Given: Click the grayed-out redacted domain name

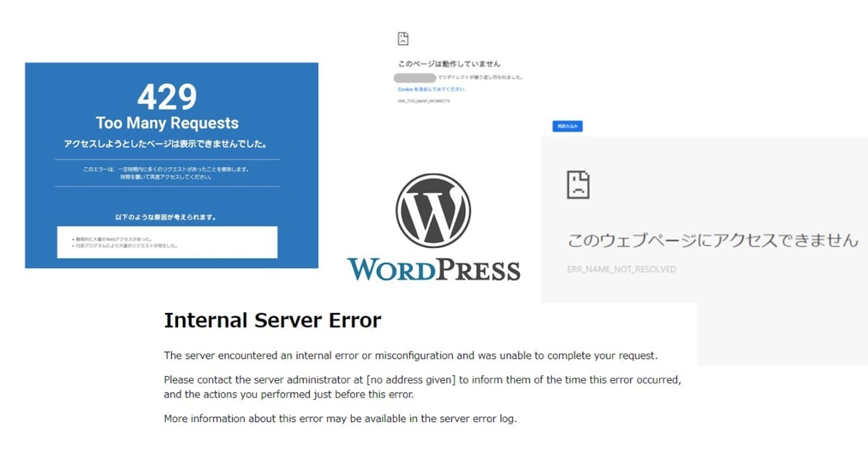Looking at the screenshot, I should point(415,77).
